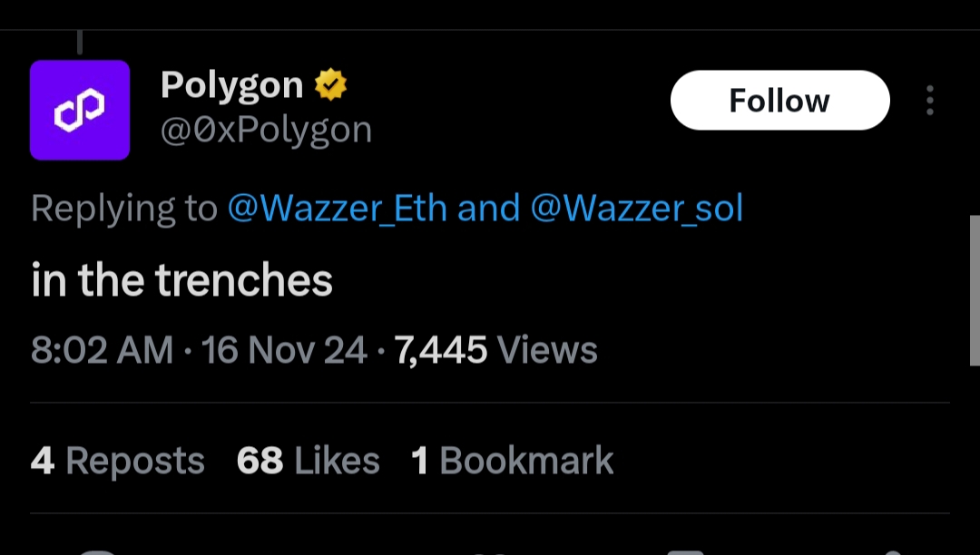Show the 4 Reposts list
This screenshot has width=980, height=555.
(118, 461)
